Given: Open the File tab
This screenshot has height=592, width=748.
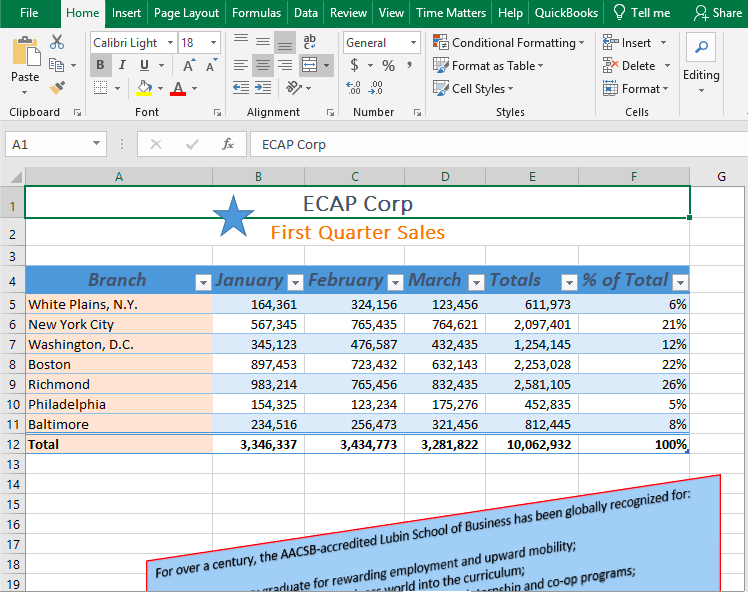Looking at the screenshot, I should click(x=29, y=13).
